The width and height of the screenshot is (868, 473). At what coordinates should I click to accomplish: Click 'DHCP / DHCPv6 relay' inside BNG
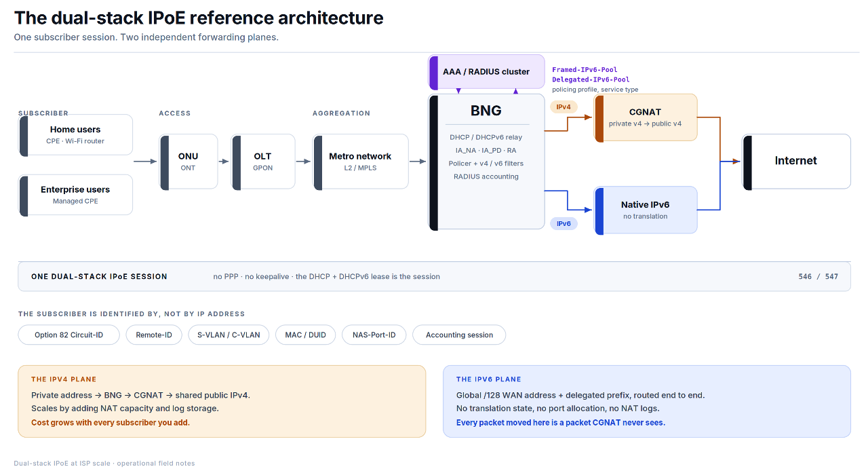tap(486, 137)
